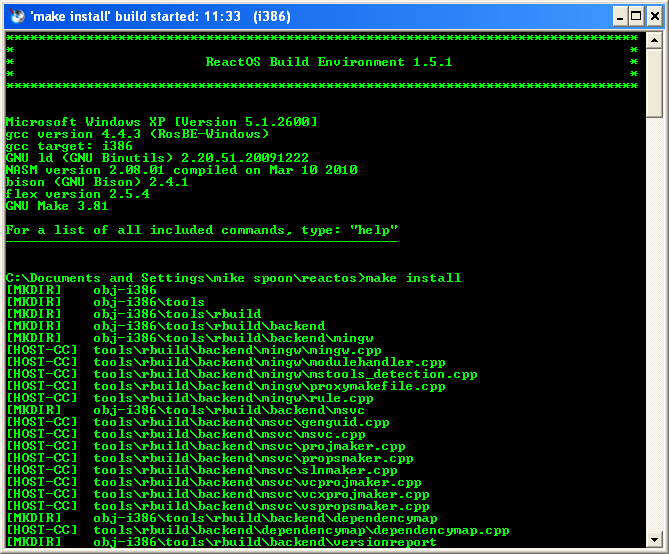Viewport: 669px width, 554px height.
Task: Click the 'mingw\mingw.cpp' HOST-CC line
Action: (194, 350)
